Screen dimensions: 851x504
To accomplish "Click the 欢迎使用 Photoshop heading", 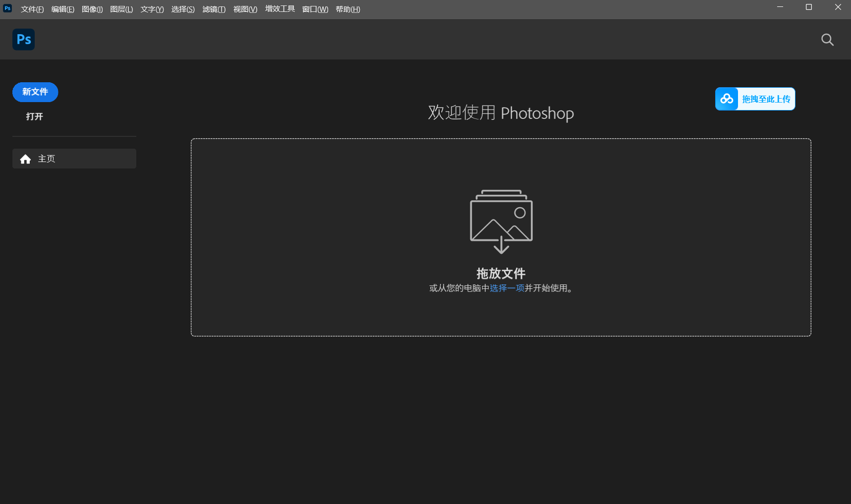I will point(501,113).
